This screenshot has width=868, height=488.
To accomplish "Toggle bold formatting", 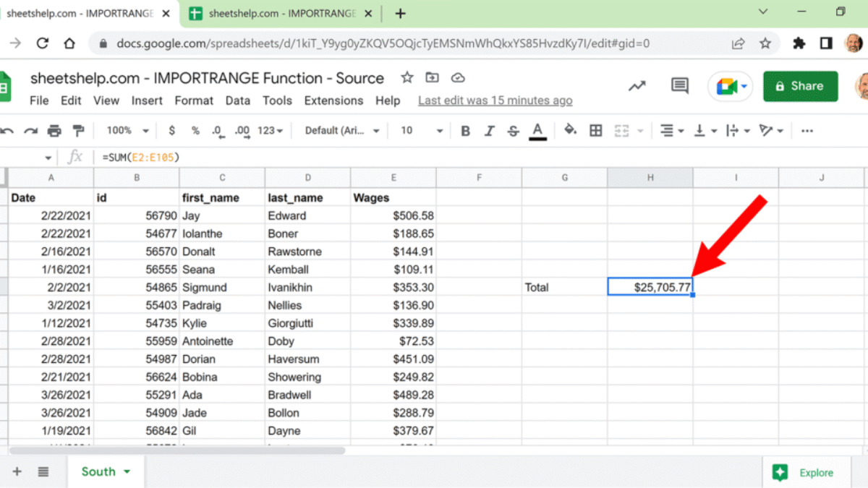I will (x=465, y=131).
